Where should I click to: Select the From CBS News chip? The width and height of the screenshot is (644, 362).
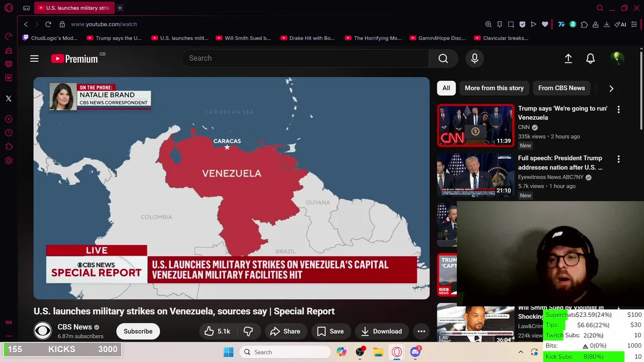[561, 88]
